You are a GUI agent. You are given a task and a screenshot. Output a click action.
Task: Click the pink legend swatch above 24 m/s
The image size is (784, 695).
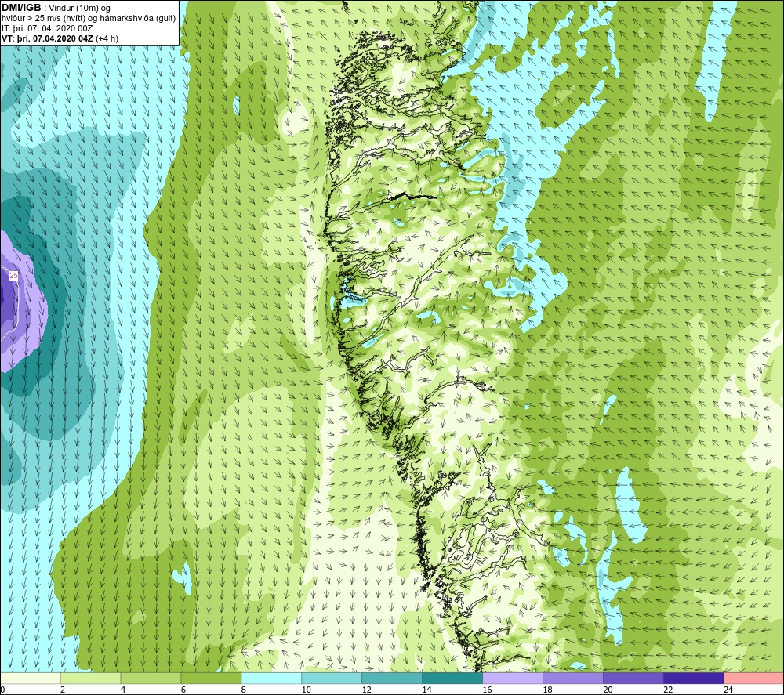pos(753,678)
